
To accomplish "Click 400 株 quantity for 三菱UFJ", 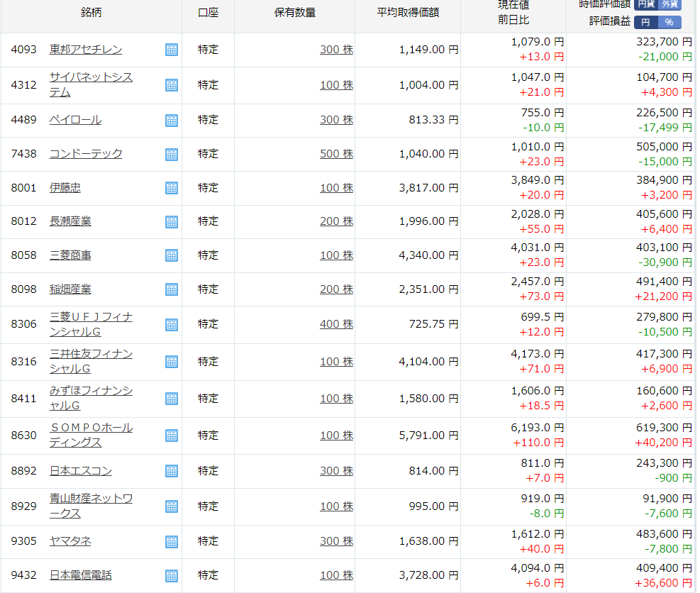I will coord(337,323).
